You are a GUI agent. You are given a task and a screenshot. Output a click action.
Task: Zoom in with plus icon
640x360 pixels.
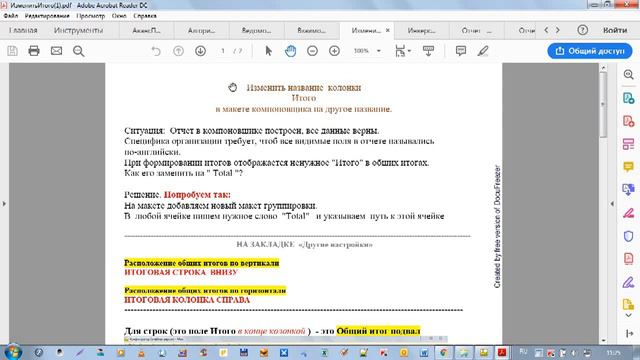tap(334, 51)
